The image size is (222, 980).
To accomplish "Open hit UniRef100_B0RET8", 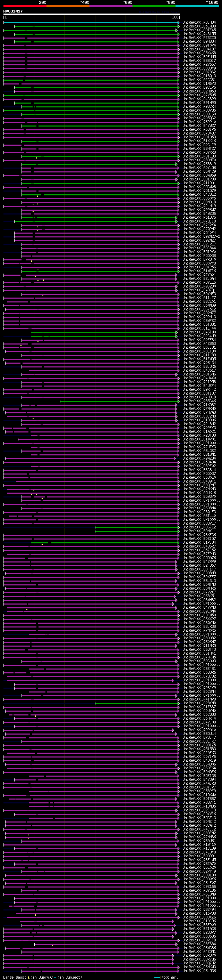I will [x=199, y=940].
